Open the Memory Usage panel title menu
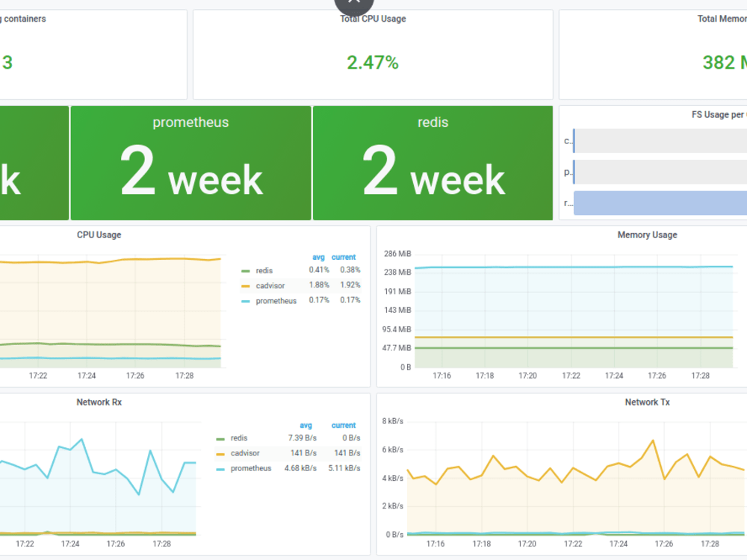 pyautogui.click(x=647, y=234)
